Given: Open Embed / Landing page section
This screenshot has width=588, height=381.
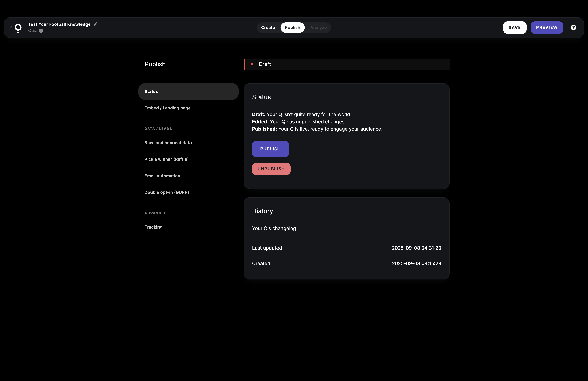Looking at the screenshot, I should 167,108.
